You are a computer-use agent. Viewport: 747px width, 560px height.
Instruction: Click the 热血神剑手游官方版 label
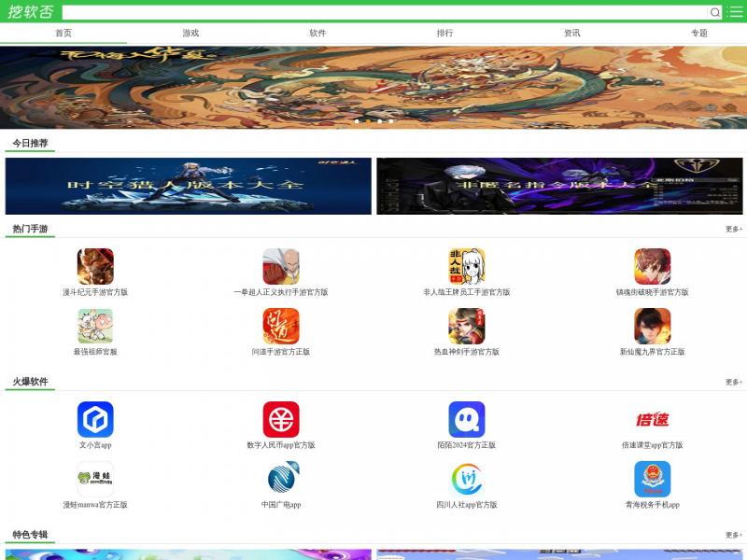[467, 352]
